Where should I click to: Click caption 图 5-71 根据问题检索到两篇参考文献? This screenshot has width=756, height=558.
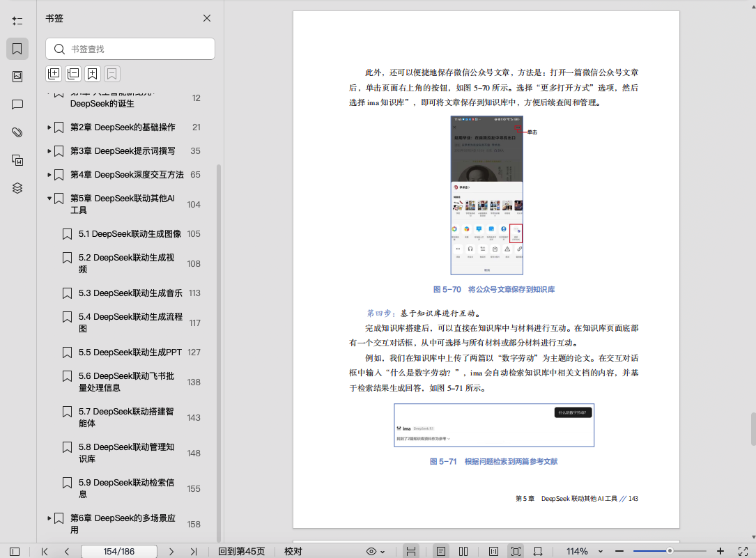pos(493,462)
